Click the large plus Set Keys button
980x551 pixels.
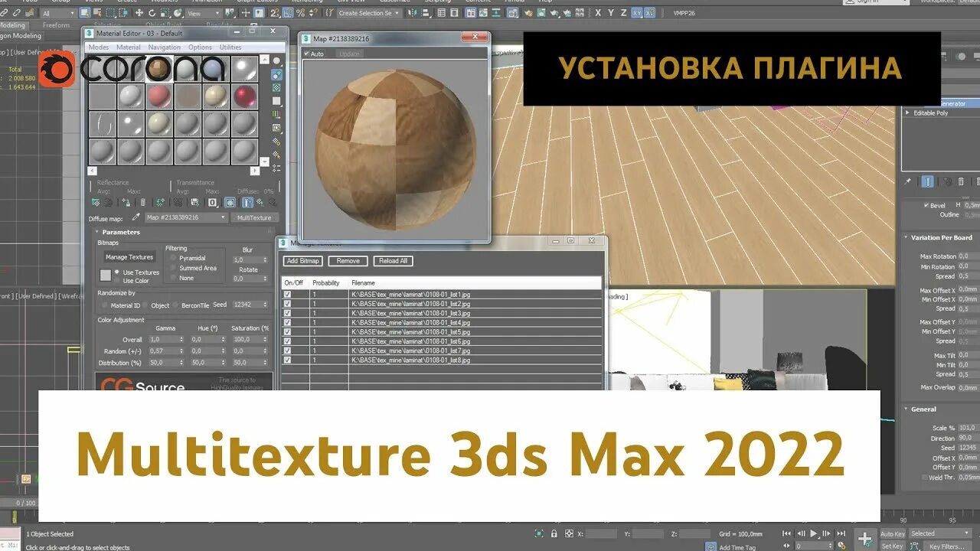(x=864, y=540)
